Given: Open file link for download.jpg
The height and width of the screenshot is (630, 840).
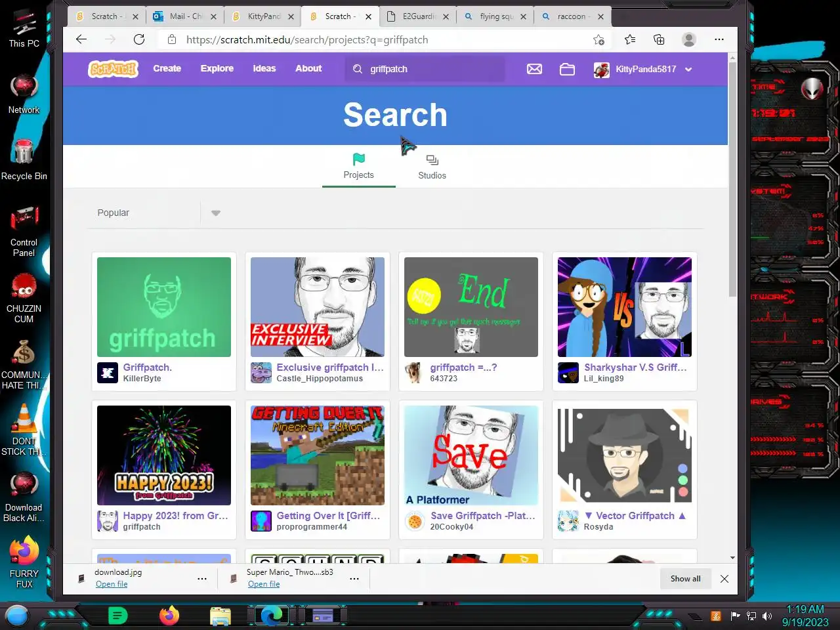Looking at the screenshot, I should click(x=112, y=584).
